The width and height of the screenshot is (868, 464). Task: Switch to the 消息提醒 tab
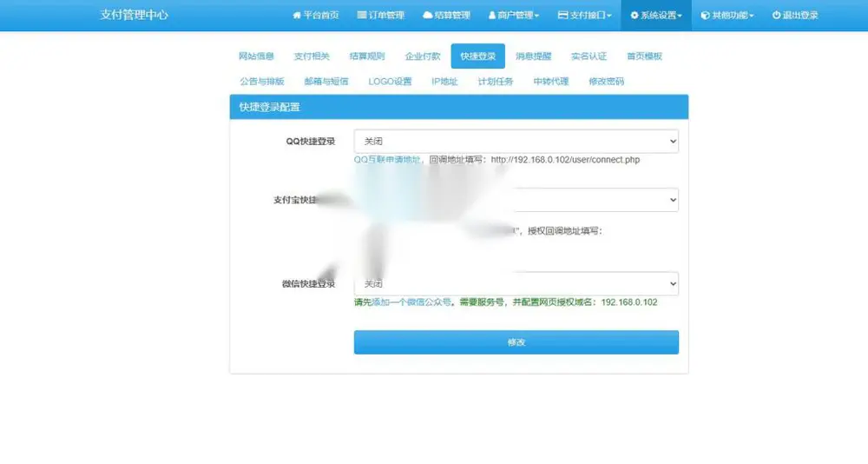coord(534,56)
